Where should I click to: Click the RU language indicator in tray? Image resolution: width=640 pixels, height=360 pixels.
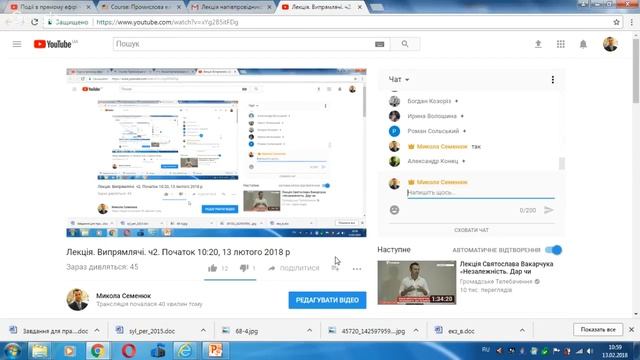(486, 349)
